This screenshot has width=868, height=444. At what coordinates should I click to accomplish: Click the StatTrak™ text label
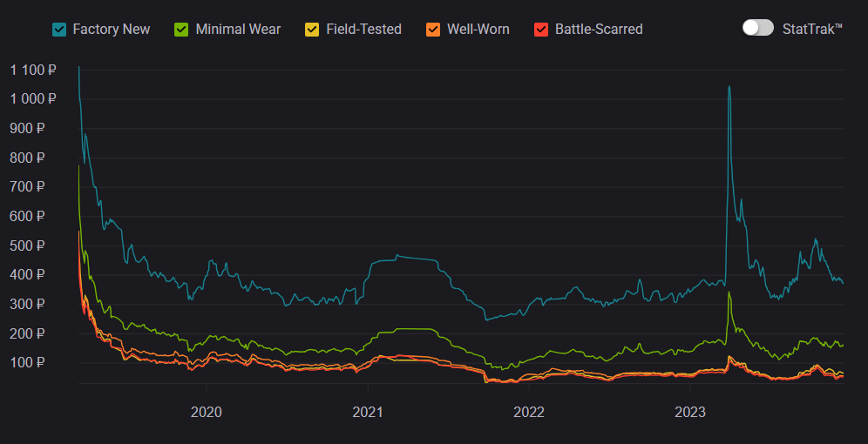(x=812, y=29)
